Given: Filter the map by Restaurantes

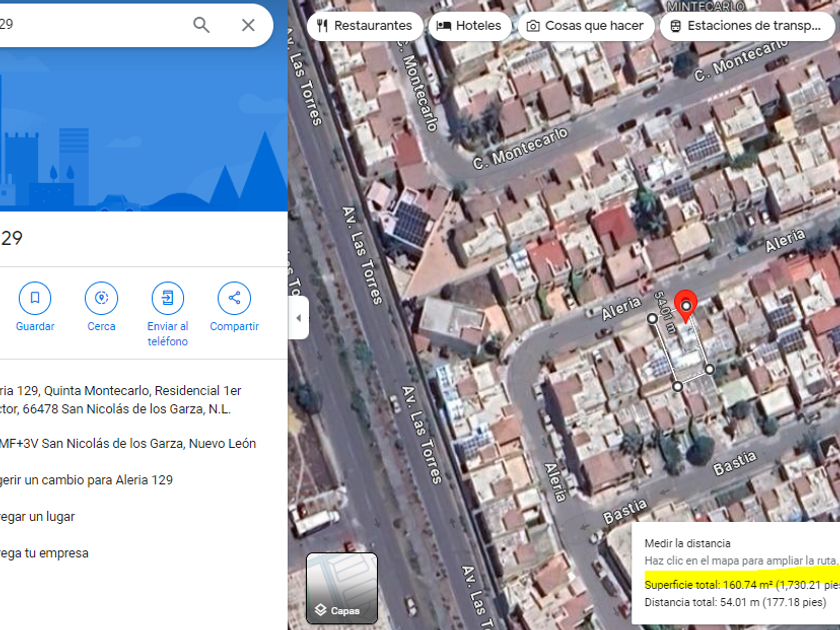Looking at the screenshot, I should (365, 26).
